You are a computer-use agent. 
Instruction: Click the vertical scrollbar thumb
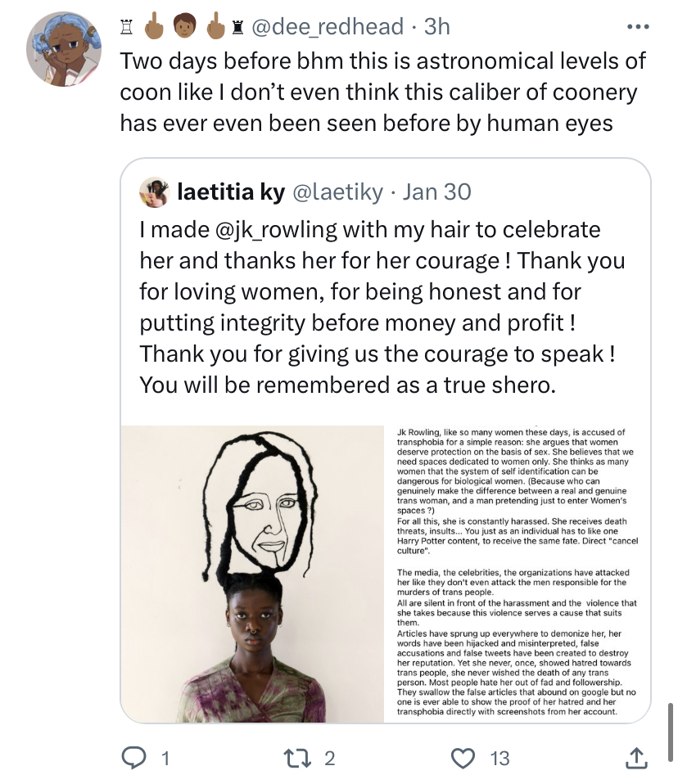coord(671,732)
